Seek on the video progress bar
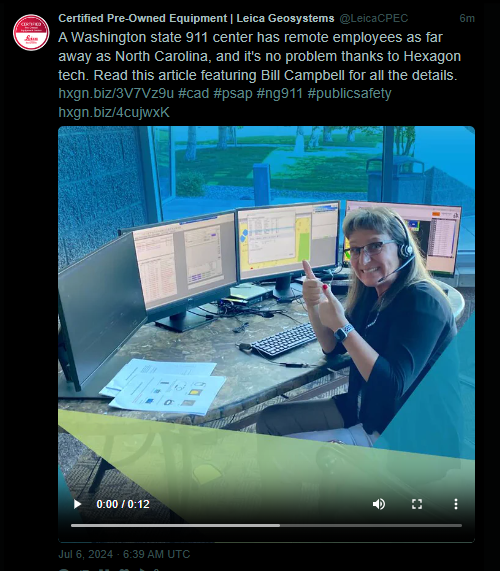The width and height of the screenshot is (500, 571). [x=266, y=525]
